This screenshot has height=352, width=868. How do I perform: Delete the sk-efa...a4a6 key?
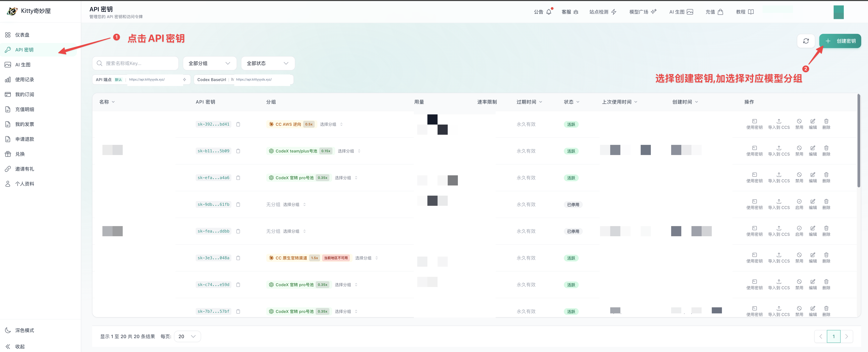(826, 178)
